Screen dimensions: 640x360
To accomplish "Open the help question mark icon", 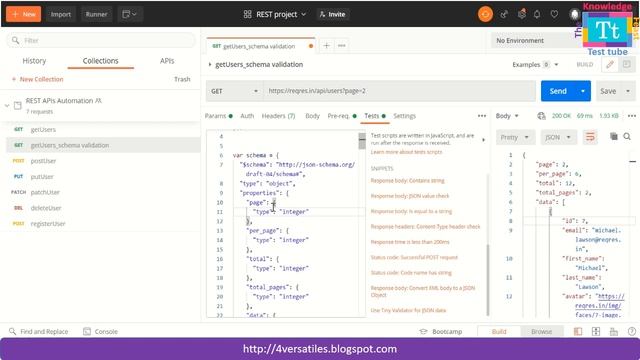I will pyautogui.click(x=631, y=331).
